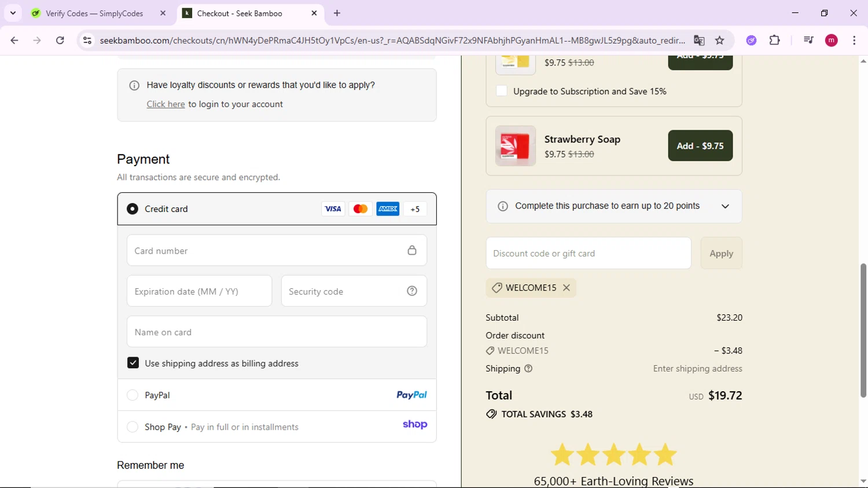This screenshot has width=868, height=488.
Task: Check Upgrade to Subscription and Save 15%
Action: (x=502, y=91)
